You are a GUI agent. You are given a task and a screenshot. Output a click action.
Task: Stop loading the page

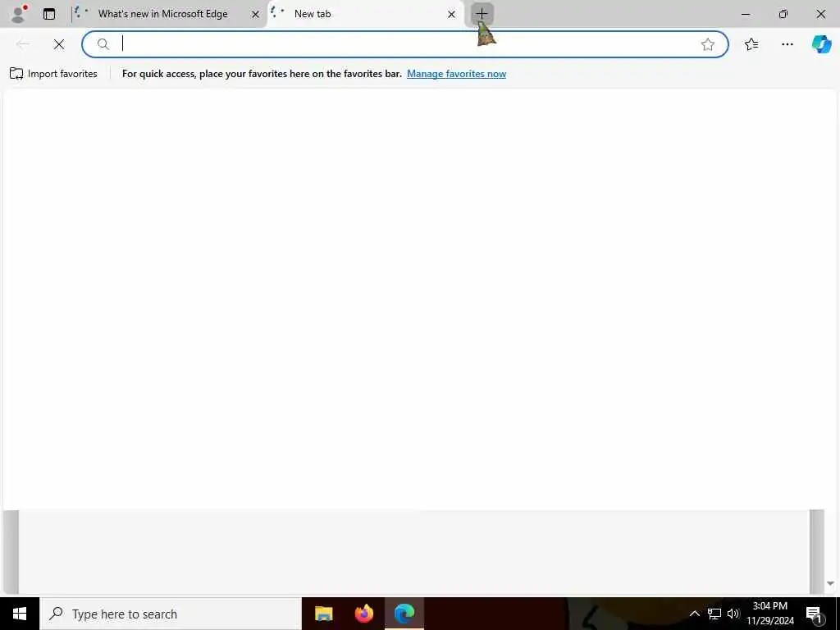(x=59, y=44)
